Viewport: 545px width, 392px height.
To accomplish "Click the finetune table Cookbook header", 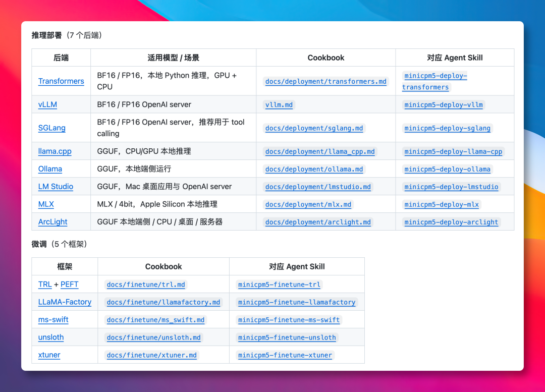I will (x=163, y=266).
